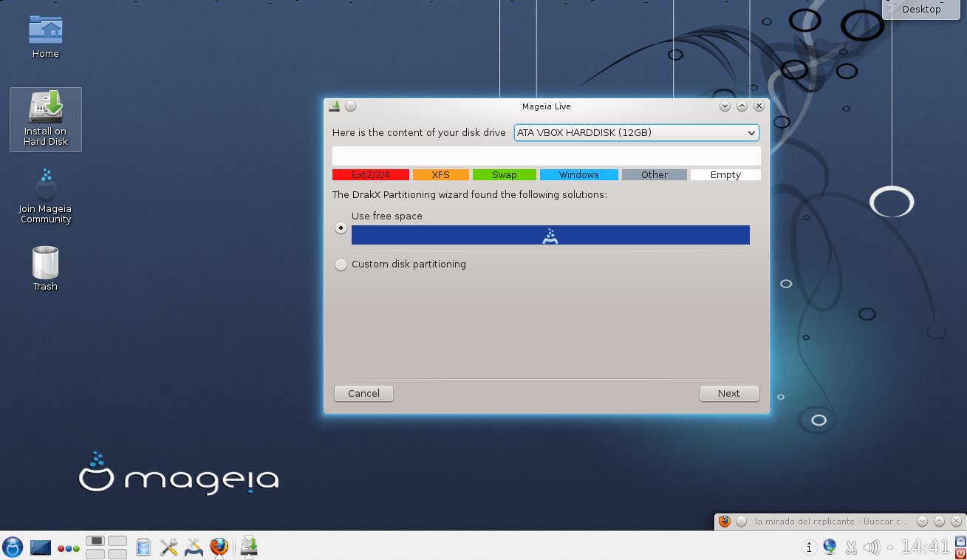Click the orange XFS legend swatch
The height and width of the screenshot is (560, 967).
(x=441, y=175)
